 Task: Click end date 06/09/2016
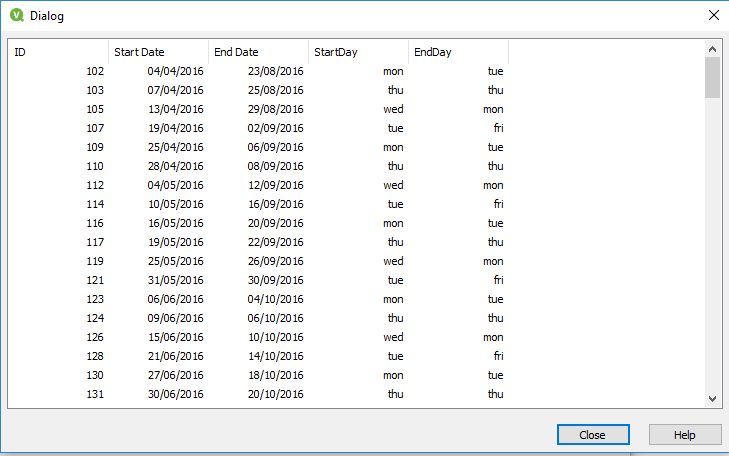click(x=276, y=147)
